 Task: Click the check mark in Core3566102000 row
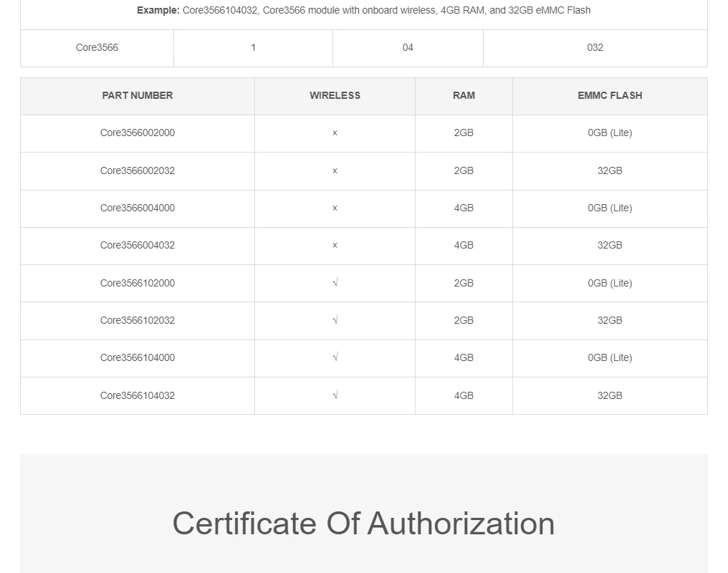point(335,282)
